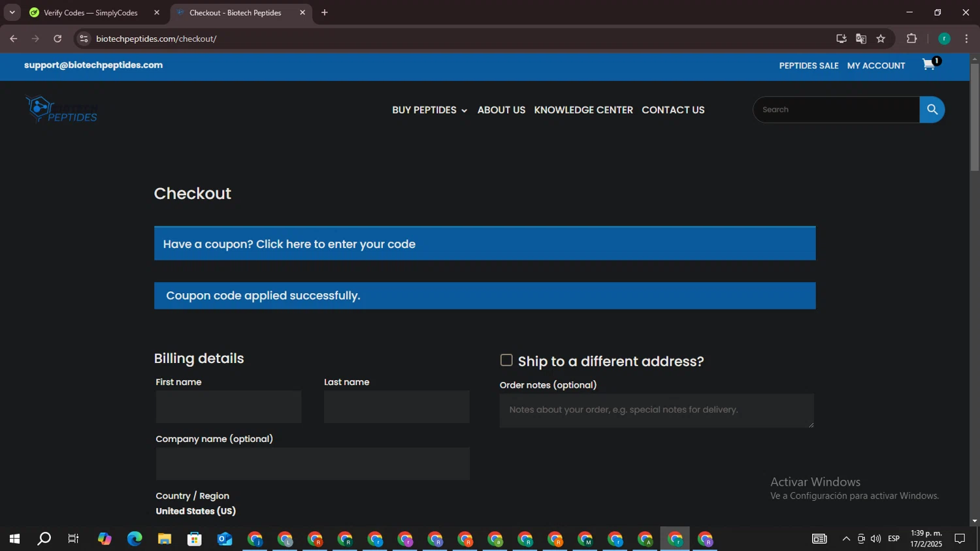Screen dimensions: 980x551
Task: Open the Knowledge Center menu item
Action: click(583, 110)
